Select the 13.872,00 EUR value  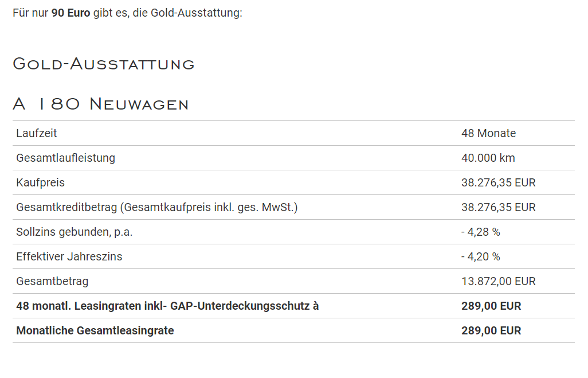coord(499,282)
